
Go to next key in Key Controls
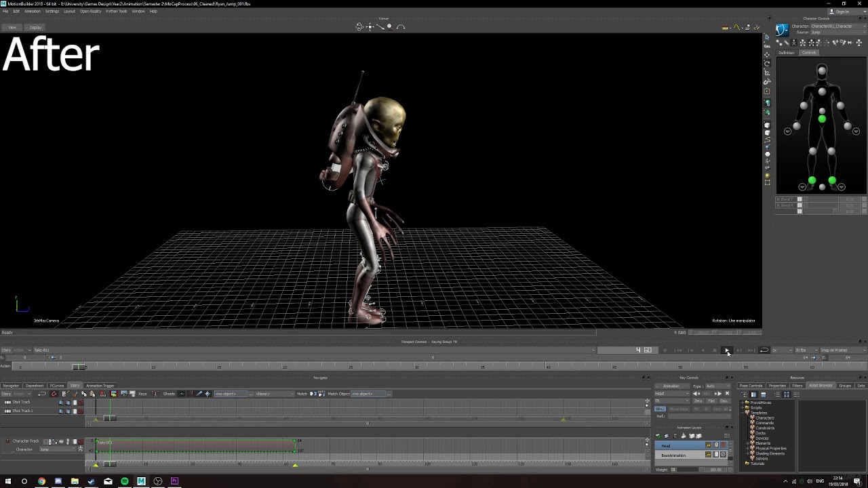coord(718,394)
